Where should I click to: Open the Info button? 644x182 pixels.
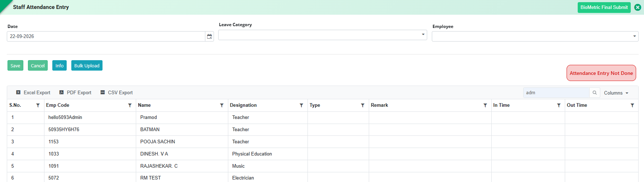[59, 66]
